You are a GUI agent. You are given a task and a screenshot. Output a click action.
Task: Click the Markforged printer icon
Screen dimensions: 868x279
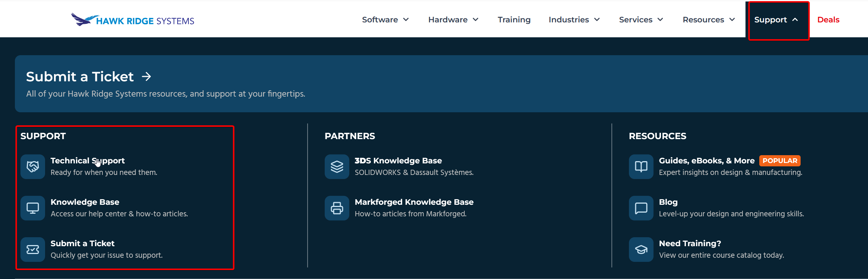[337, 208]
